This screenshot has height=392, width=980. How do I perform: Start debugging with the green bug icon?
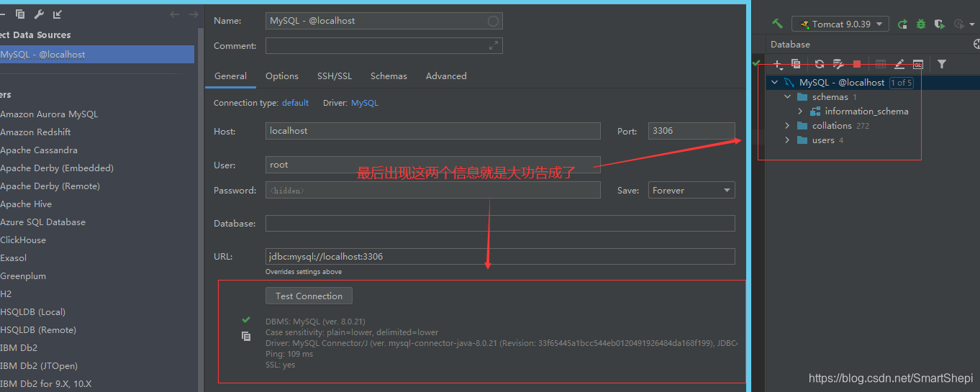coord(921,24)
